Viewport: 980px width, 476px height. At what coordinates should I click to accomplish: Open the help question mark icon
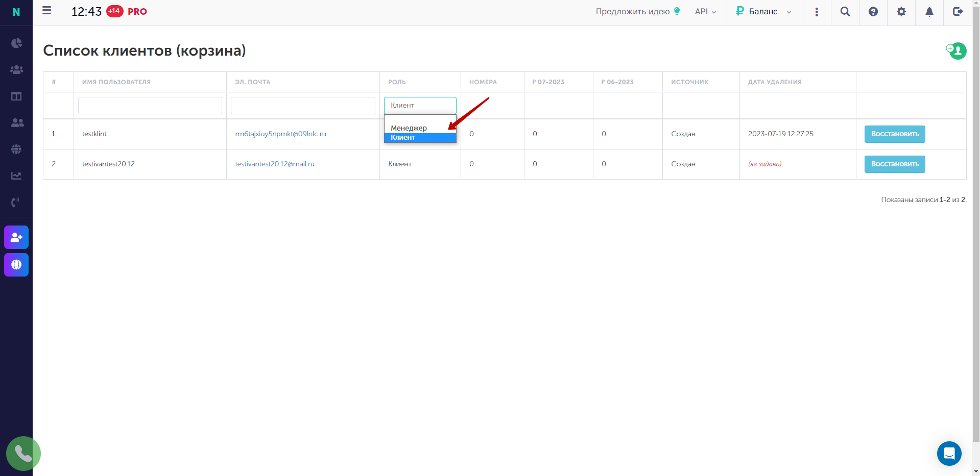[873, 12]
